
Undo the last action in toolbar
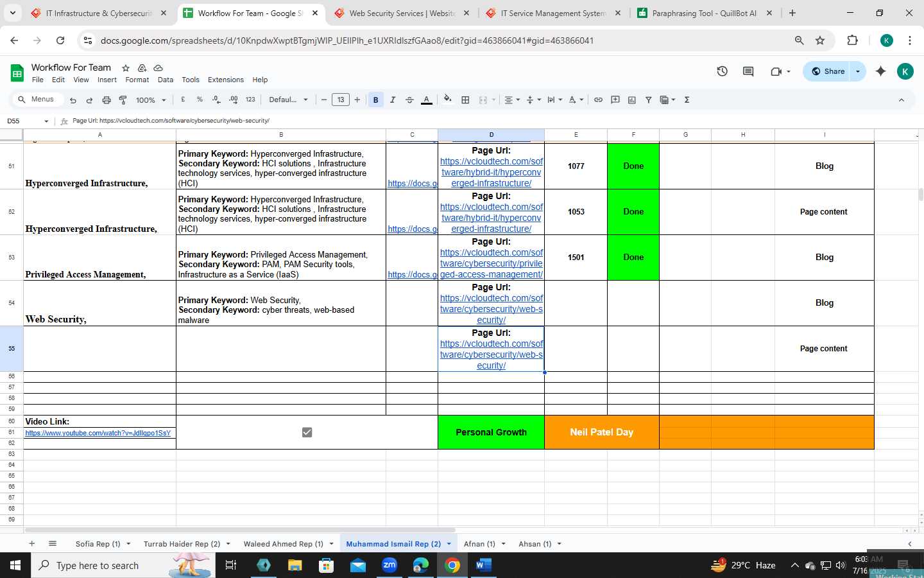pyautogui.click(x=73, y=100)
